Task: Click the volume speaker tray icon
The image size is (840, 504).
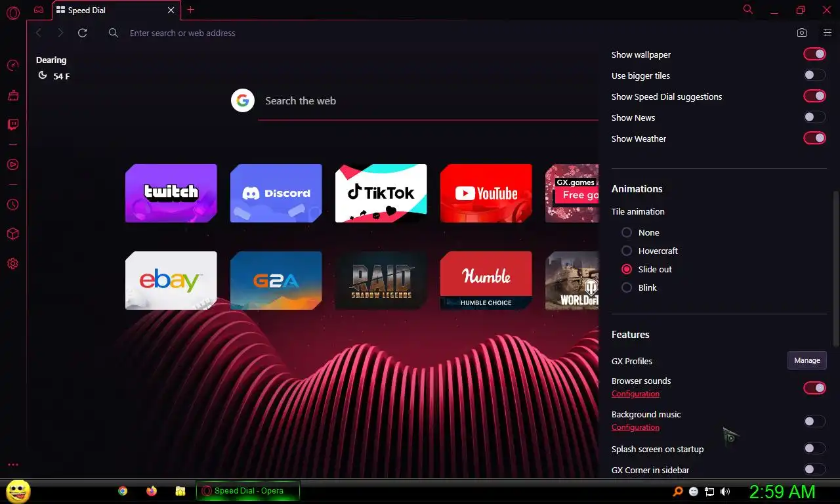Action: (x=725, y=492)
